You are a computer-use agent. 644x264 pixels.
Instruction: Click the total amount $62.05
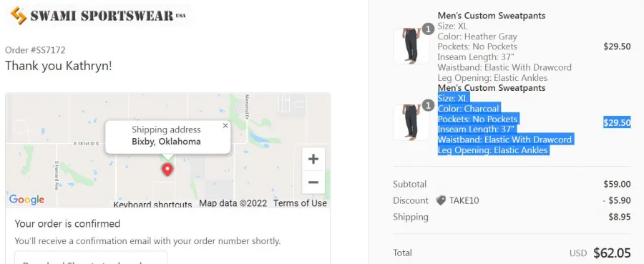point(612,253)
